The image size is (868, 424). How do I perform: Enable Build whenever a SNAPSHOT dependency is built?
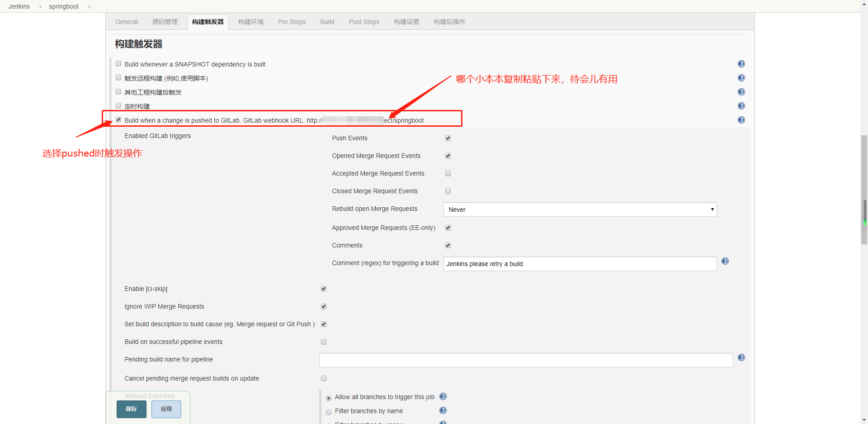pos(118,64)
